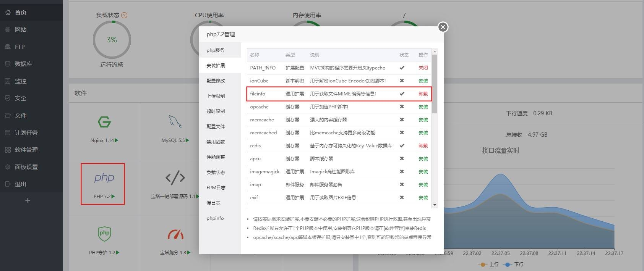This screenshot has width=644, height=271.
Task: Click the scrollbar down arrow in extension list
Action: 435,205
